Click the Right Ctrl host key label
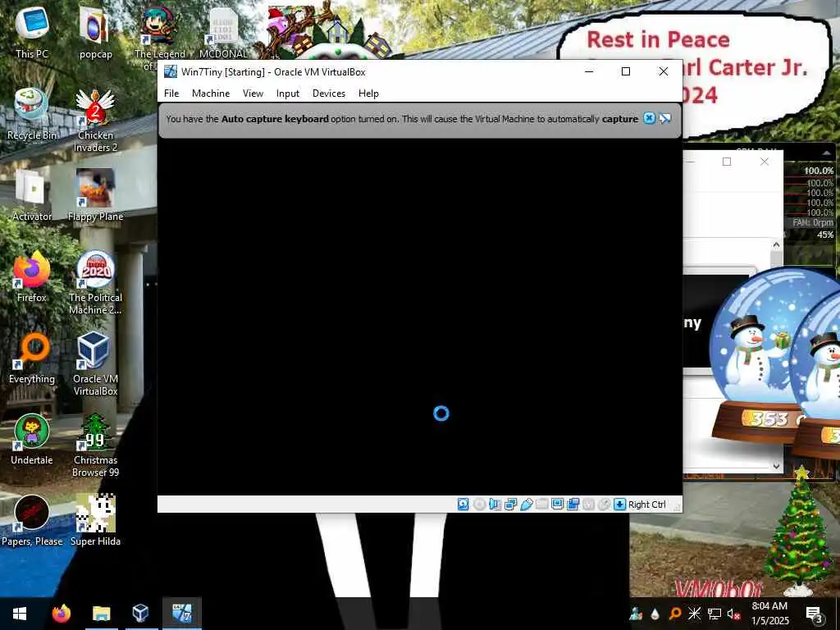 (x=646, y=504)
